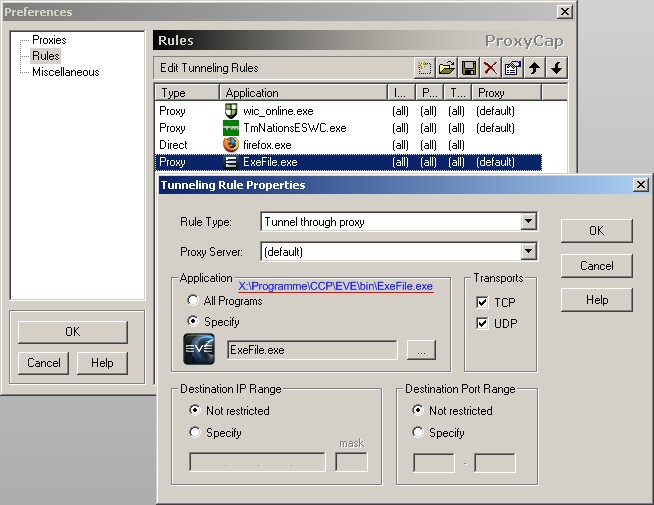Click the New rule toolbar icon
The image size is (654, 505).
pos(425,68)
